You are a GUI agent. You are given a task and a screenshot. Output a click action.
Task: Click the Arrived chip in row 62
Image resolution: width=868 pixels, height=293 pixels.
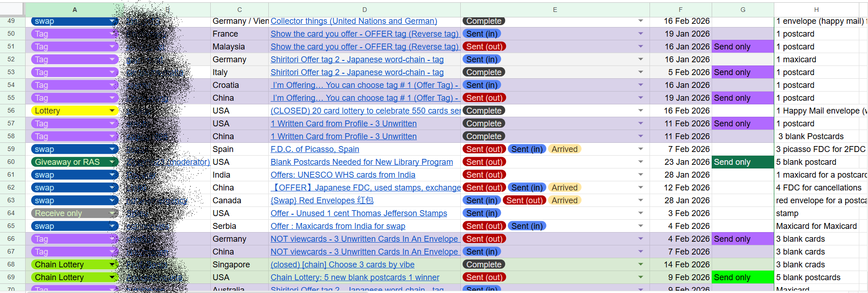tap(564, 188)
